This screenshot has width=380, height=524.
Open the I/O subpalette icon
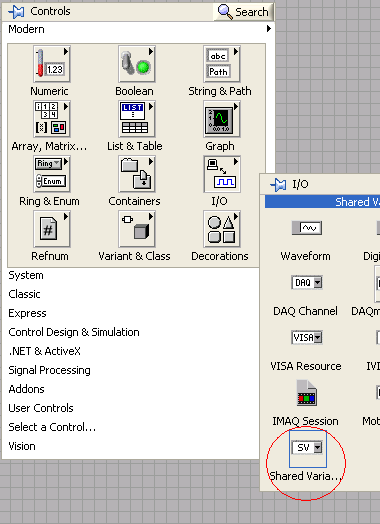(x=222, y=174)
